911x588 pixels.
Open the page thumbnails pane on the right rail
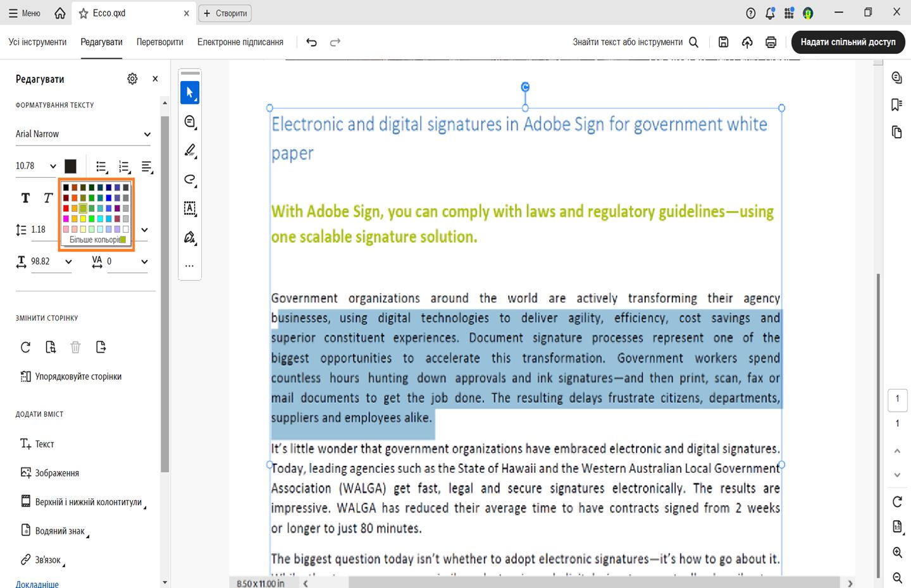tap(896, 132)
